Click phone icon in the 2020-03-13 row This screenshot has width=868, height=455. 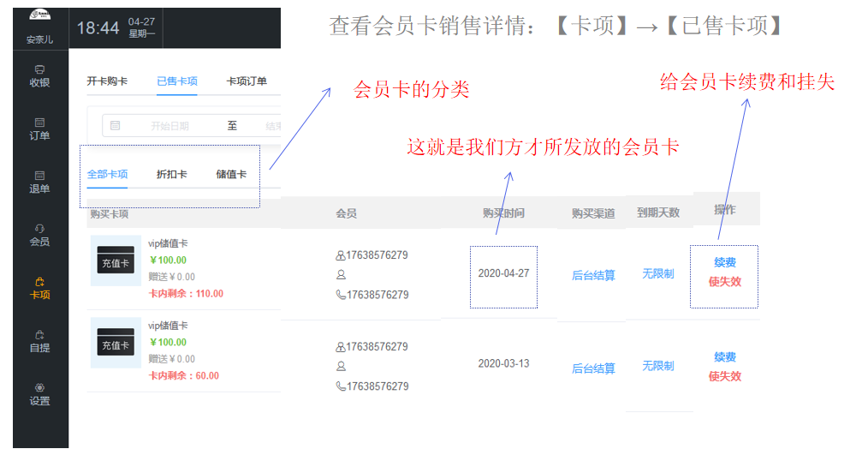click(341, 386)
